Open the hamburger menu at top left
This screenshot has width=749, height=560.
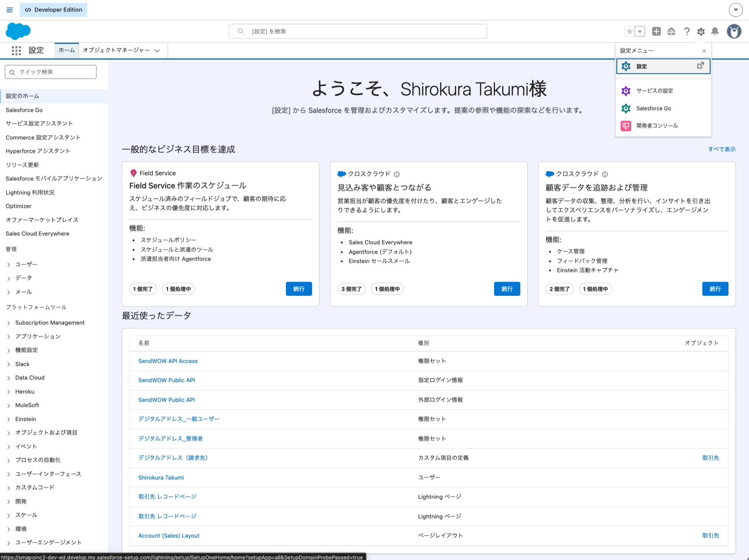click(10, 10)
